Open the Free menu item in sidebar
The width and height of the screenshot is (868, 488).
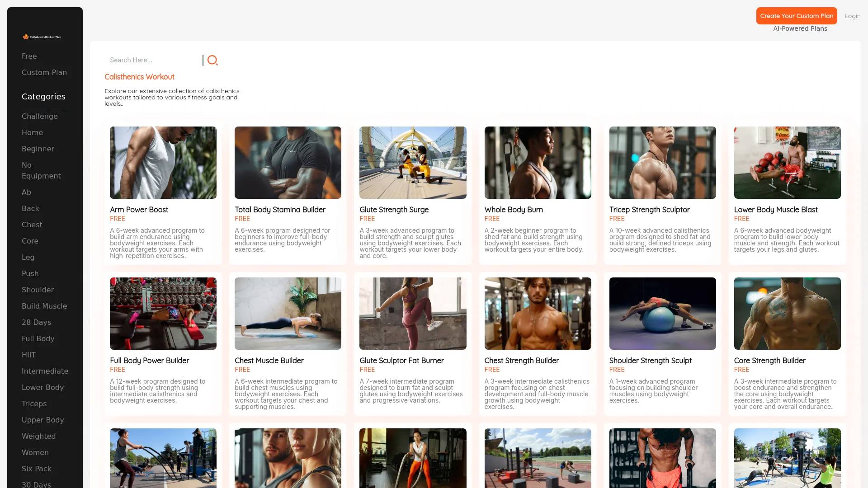pos(29,56)
